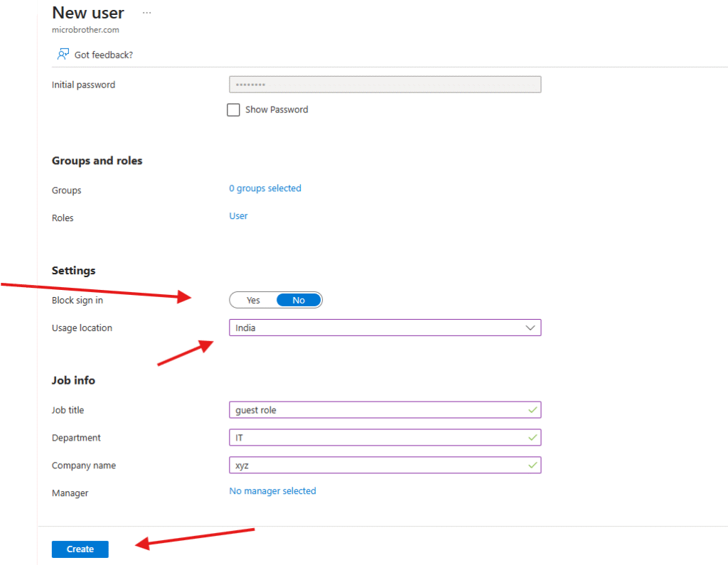Open the ellipsis menu beside New user
Viewport: 728px width, 565px height.
[146, 14]
